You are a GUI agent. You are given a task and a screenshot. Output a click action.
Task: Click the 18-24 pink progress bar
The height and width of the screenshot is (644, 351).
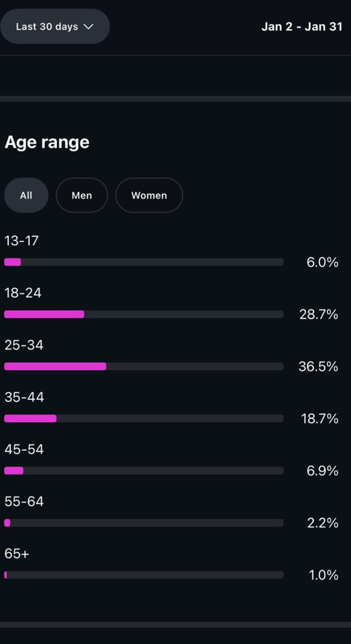44,314
